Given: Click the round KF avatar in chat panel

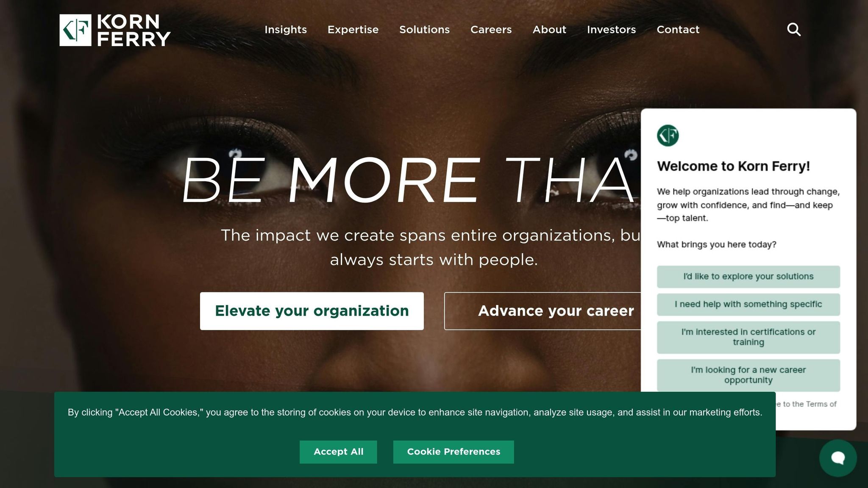Looking at the screenshot, I should (x=668, y=136).
